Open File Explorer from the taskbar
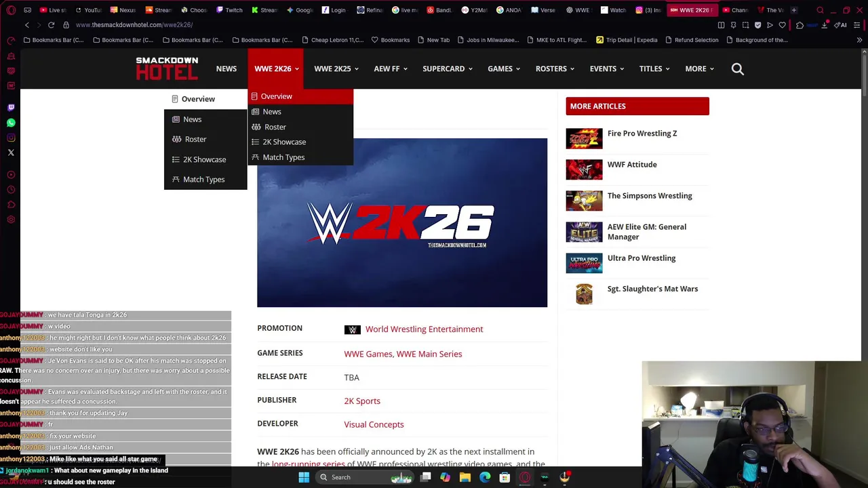This screenshot has height=488, width=868. coord(465,477)
